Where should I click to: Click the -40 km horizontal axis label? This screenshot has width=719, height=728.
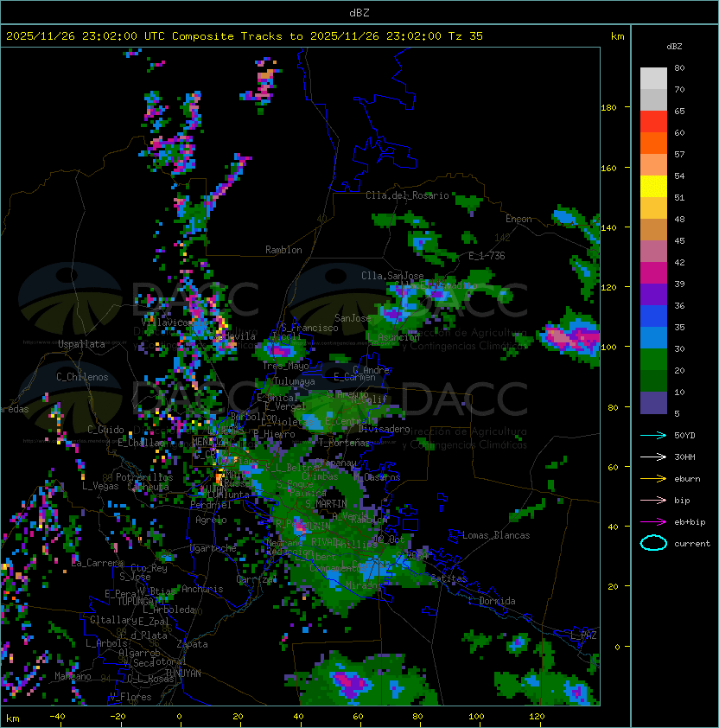(58, 717)
